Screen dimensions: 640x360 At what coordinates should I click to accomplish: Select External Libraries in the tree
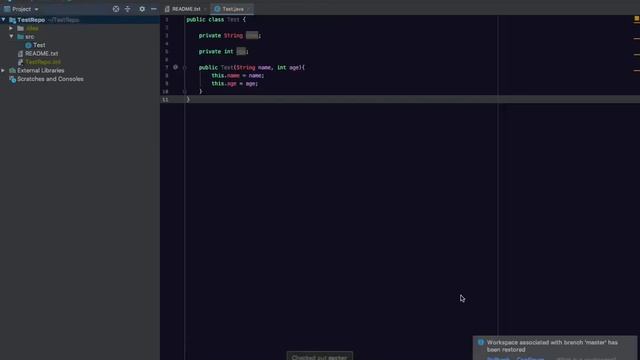40,71
